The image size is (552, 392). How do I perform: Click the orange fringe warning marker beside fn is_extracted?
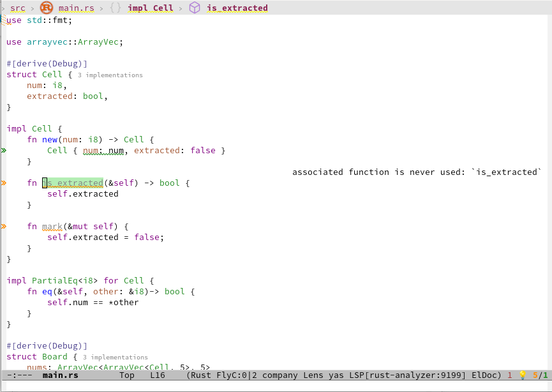pos(4,183)
